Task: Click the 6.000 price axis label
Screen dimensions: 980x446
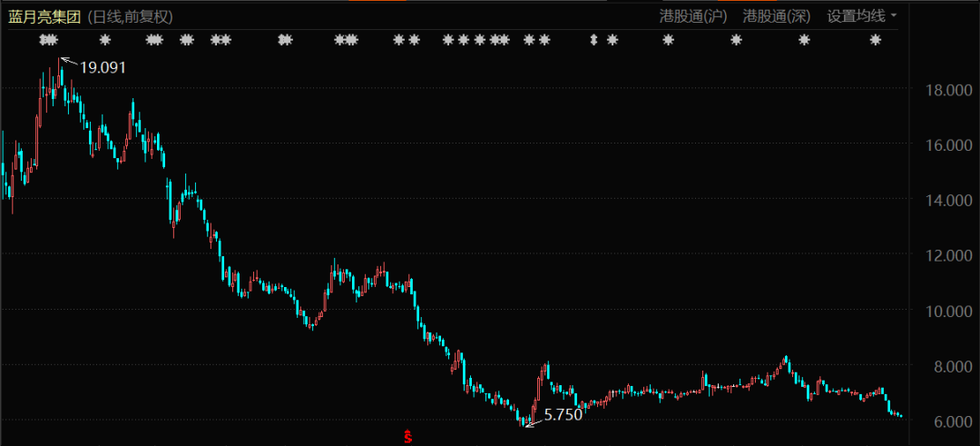Action: pyautogui.click(x=944, y=421)
